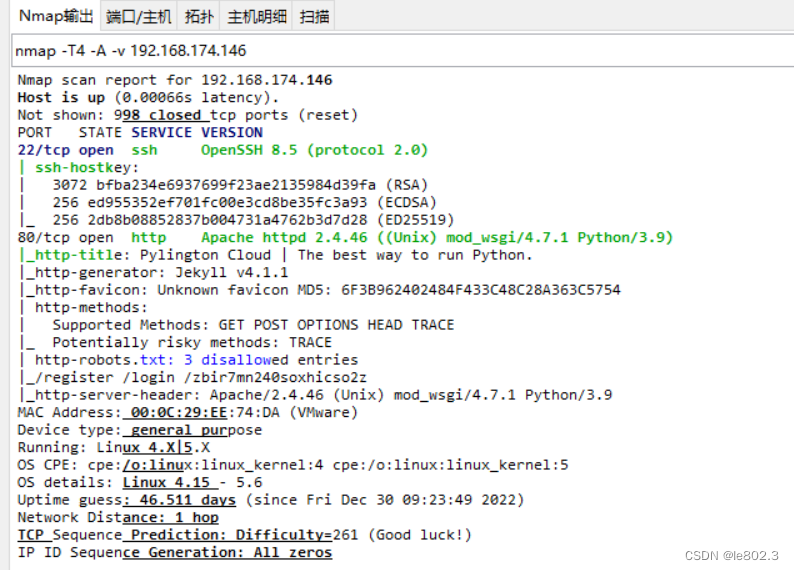Click the 256 ED25519 hostkey line
Screen dimensions: 794x570
(x=236, y=220)
